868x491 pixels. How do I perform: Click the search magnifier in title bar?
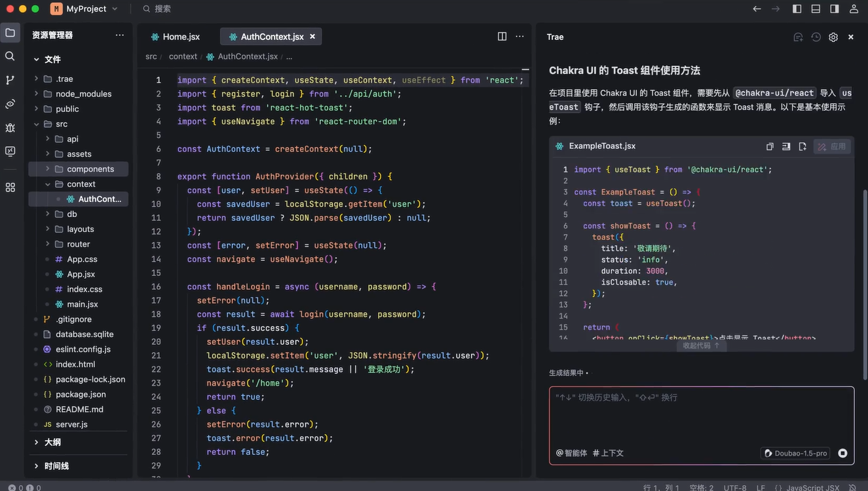click(147, 9)
